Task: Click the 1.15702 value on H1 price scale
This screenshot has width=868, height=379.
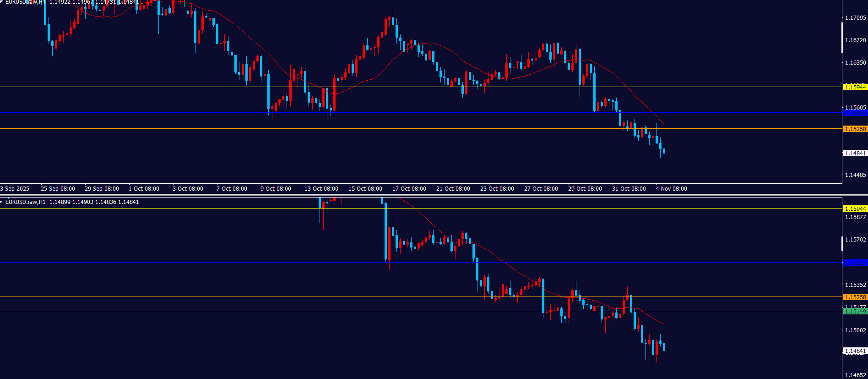Action: (855, 240)
